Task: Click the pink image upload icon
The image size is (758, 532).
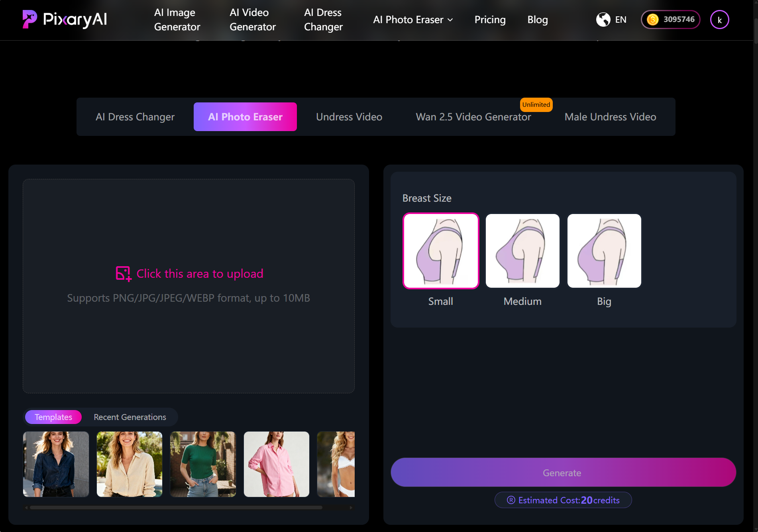Action: 124,274
